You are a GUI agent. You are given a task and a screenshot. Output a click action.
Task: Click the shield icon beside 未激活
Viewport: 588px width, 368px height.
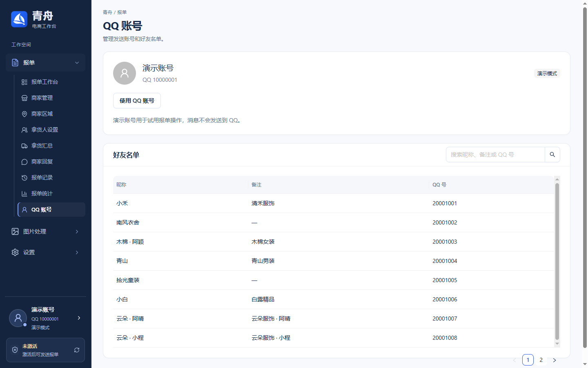point(15,350)
